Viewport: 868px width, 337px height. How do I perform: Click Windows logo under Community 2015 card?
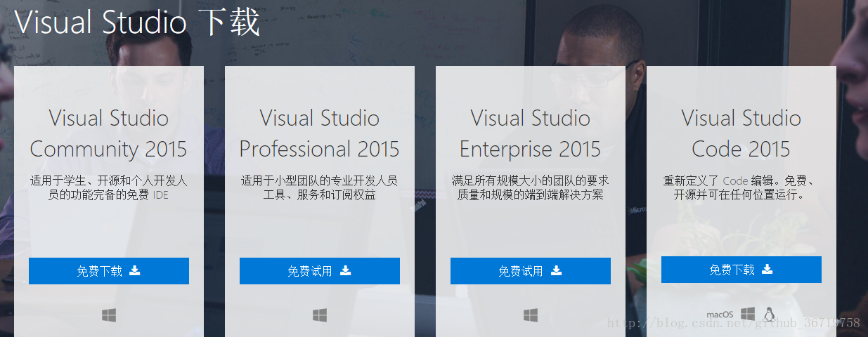click(x=109, y=316)
